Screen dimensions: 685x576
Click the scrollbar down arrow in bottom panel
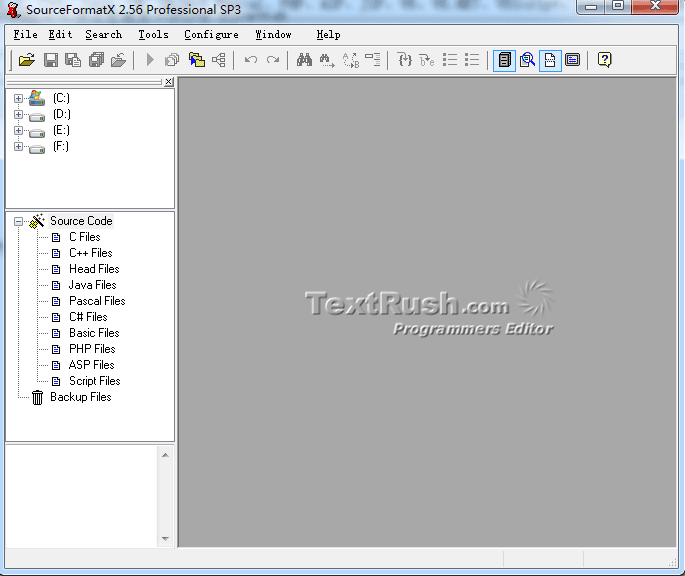click(165, 538)
